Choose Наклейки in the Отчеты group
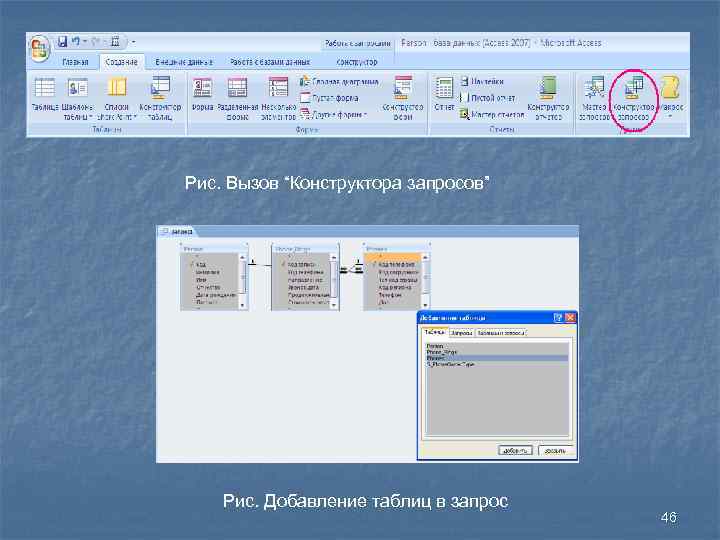720x540 pixels. (482, 81)
